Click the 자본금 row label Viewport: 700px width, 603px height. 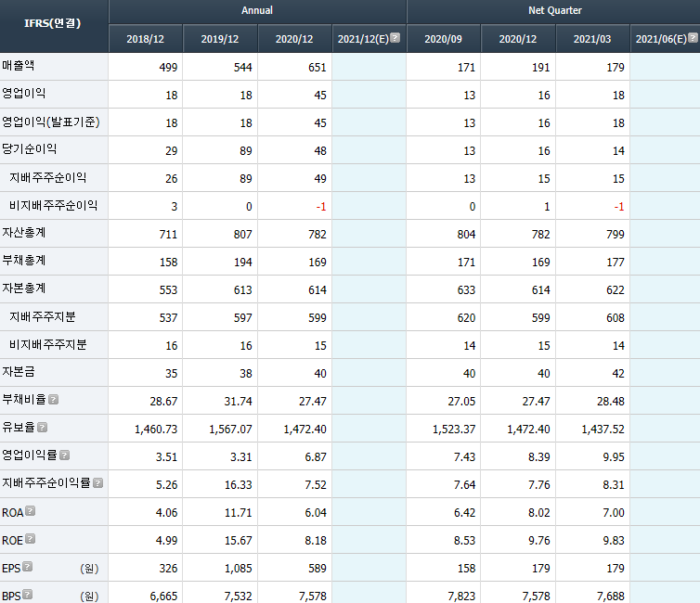[19, 372]
